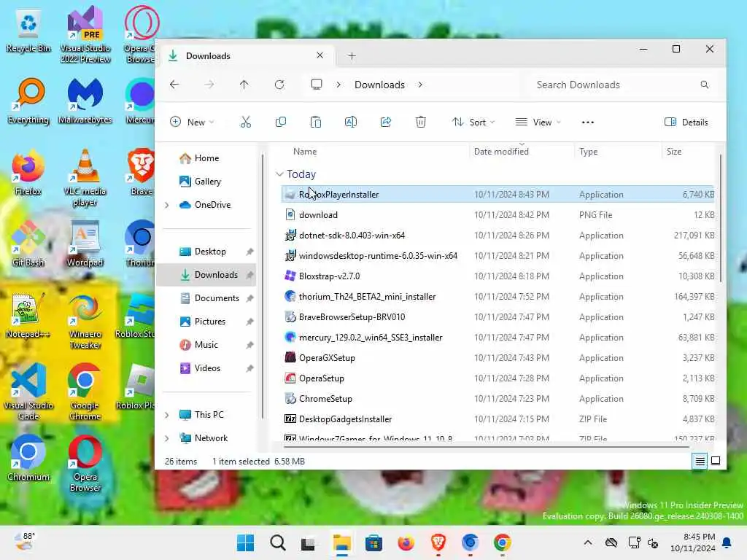This screenshot has height=560, width=747.
Task: Open taskbar Search
Action: point(278,542)
